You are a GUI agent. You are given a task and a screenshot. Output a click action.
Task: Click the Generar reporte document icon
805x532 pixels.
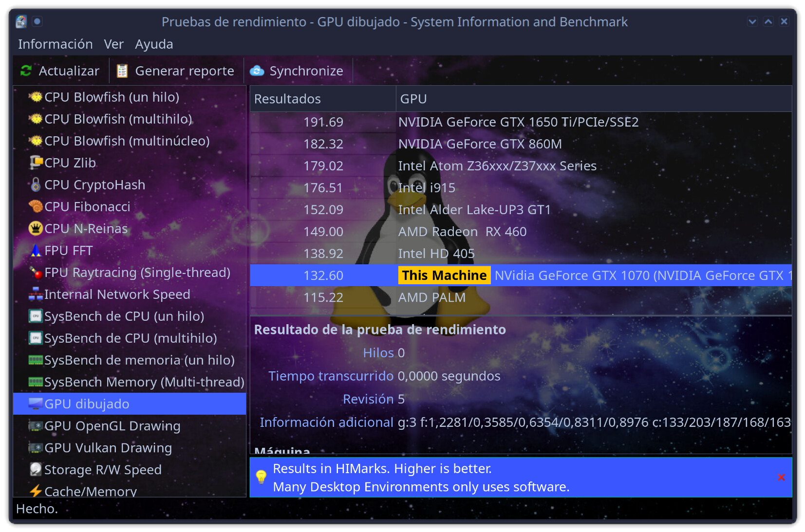[122, 71]
